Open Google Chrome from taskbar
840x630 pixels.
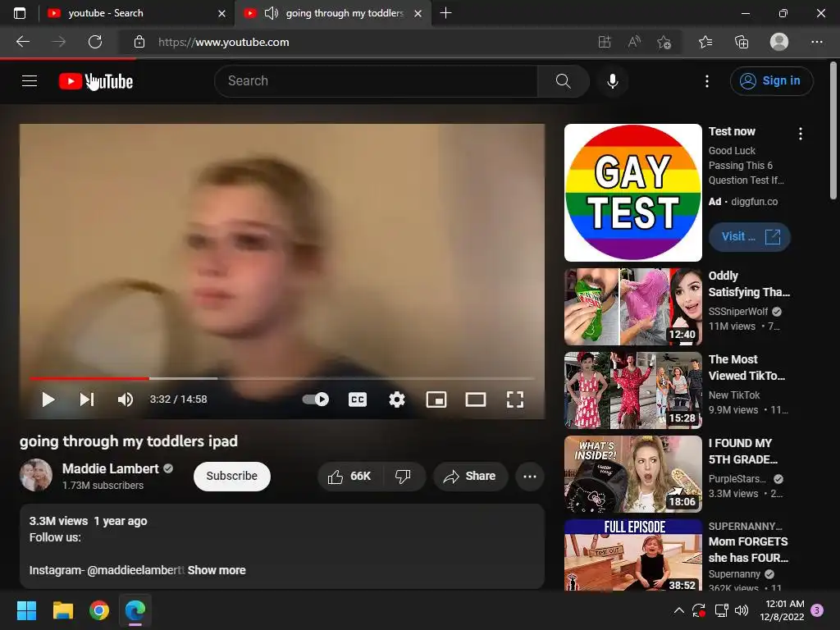99,610
